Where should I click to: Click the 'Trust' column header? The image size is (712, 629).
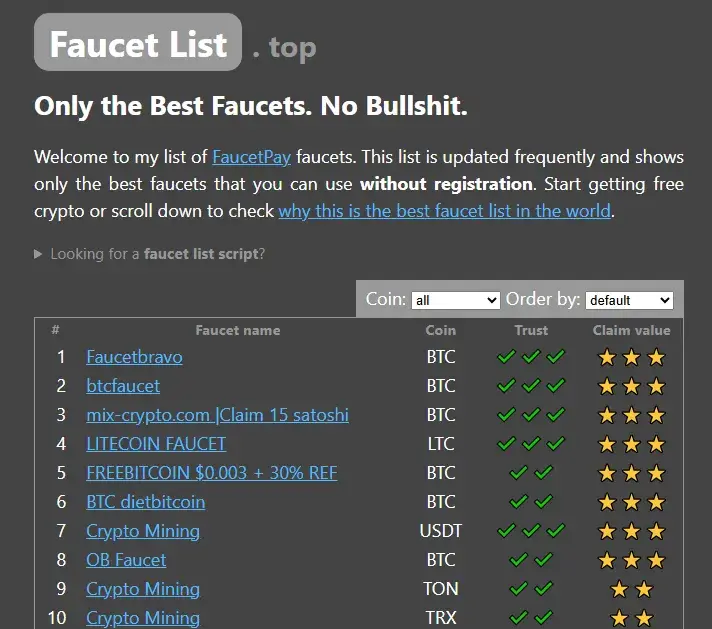pos(531,330)
